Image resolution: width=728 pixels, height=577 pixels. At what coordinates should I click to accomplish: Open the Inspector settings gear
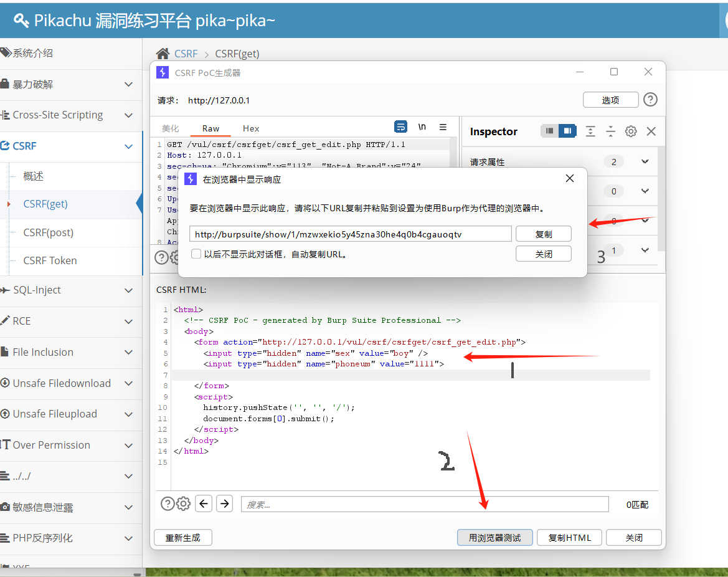(631, 131)
